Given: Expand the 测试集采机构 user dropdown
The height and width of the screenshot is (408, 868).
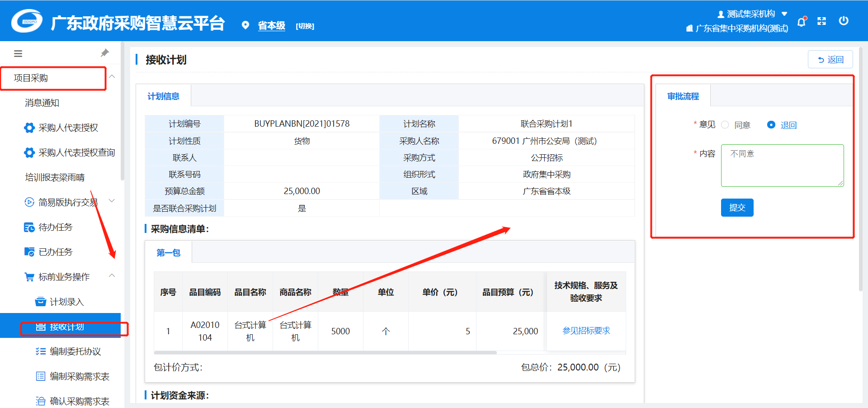Looking at the screenshot, I should 784,14.
